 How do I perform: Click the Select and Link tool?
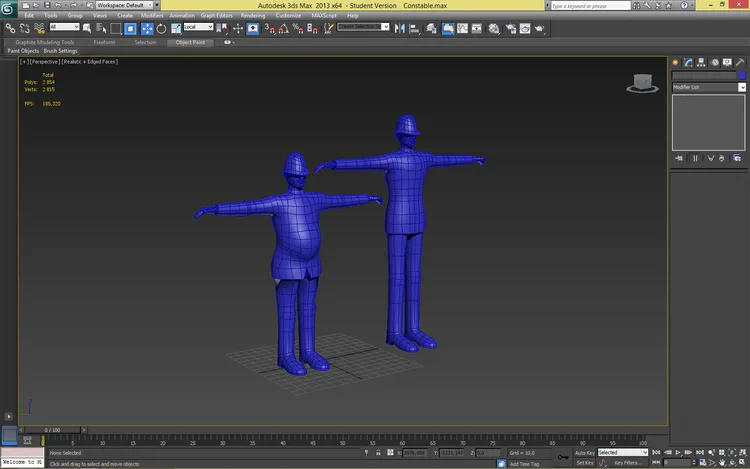point(10,29)
